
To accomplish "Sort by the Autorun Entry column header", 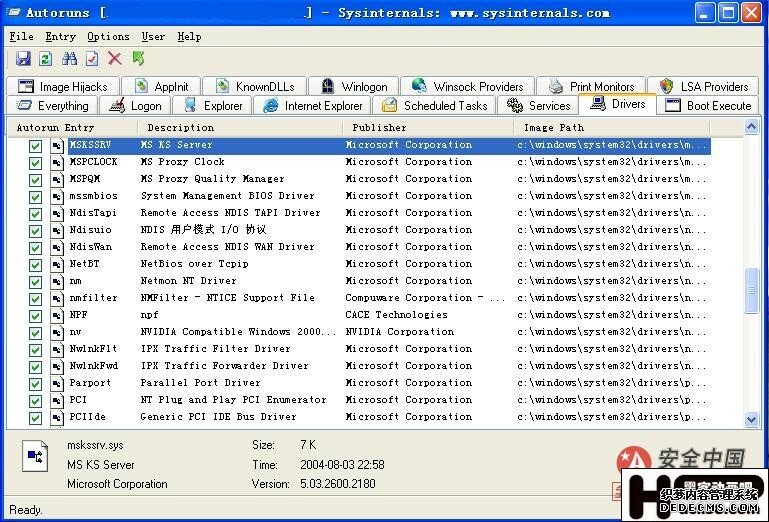I will coord(73,128).
